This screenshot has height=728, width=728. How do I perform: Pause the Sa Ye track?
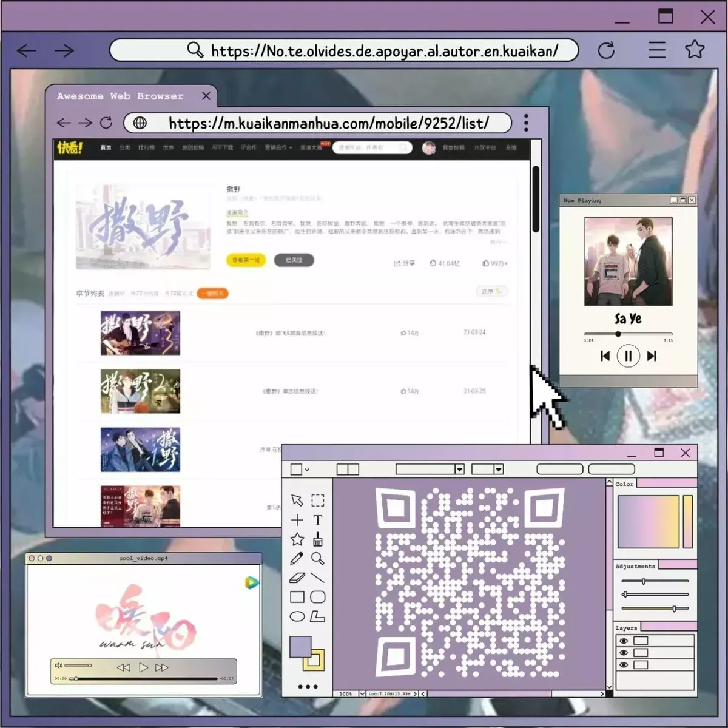[x=628, y=356]
